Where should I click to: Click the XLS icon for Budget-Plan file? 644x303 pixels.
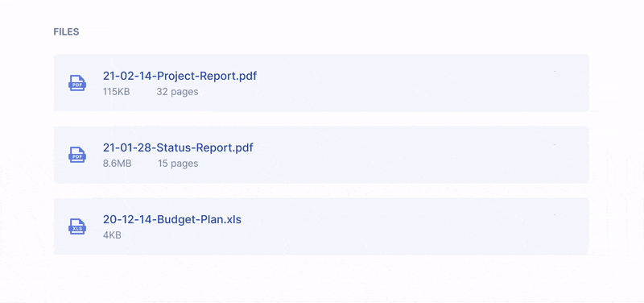point(77,226)
